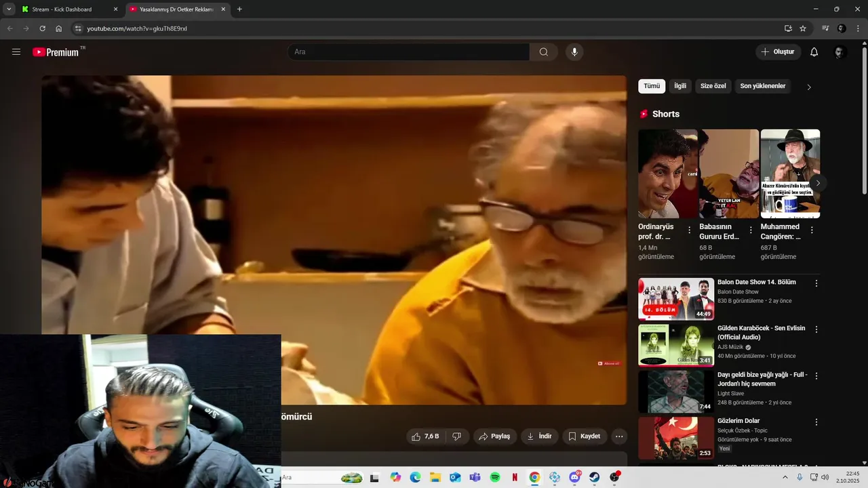Click the Windows taskbar Ara search box
Image resolution: width=868 pixels, height=488 pixels.
[x=323, y=477]
